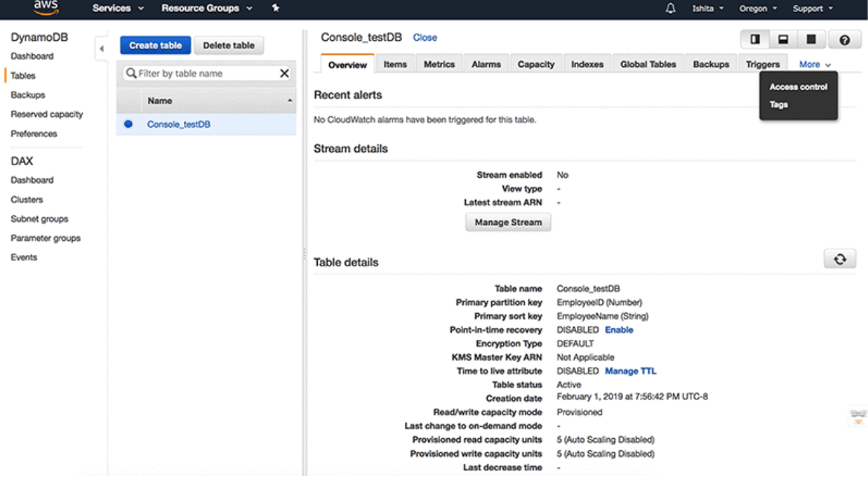Click the 'No CloudWatch alarms' message text
Screen dimensions: 868x488
tap(424, 120)
